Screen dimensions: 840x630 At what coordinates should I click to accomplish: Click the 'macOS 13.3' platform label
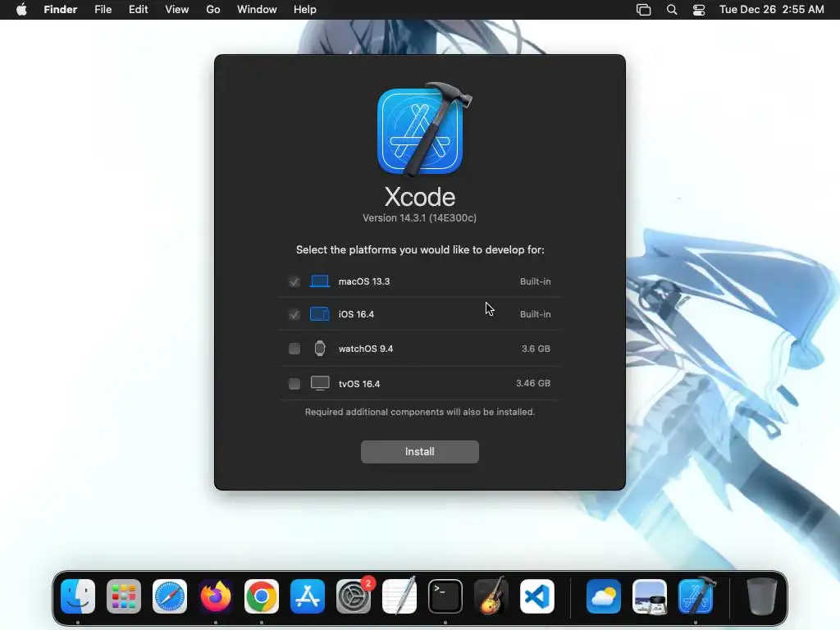coord(364,281)
